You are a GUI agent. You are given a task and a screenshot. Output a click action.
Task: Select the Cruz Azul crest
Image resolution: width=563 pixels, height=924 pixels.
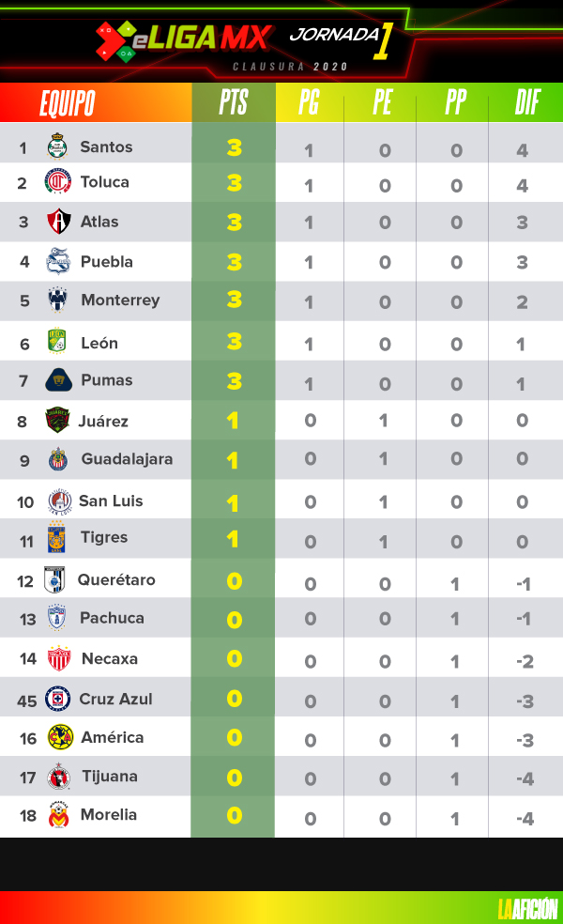point(58,699)
